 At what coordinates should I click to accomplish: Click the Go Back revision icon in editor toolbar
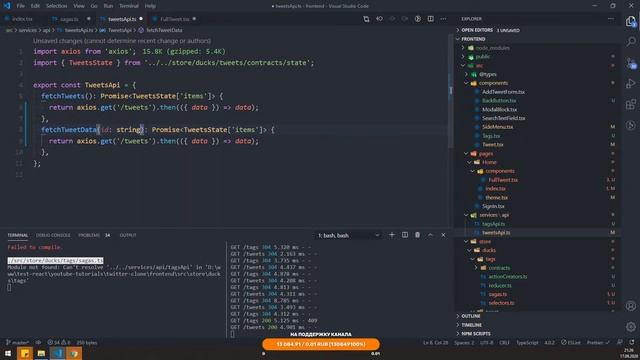pos(379,19)
